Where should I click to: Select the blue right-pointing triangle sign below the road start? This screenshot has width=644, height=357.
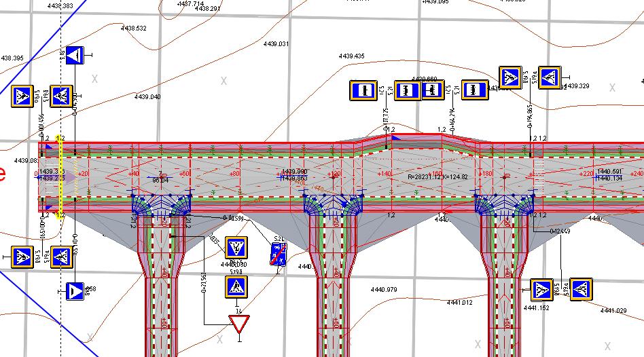coord(75,291)
